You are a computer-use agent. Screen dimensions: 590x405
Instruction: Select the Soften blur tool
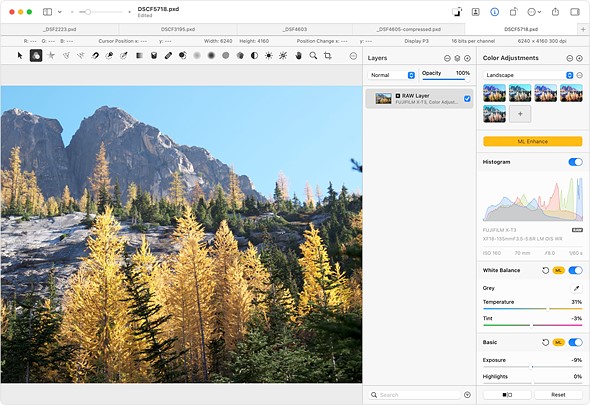(x=197, y=56)
